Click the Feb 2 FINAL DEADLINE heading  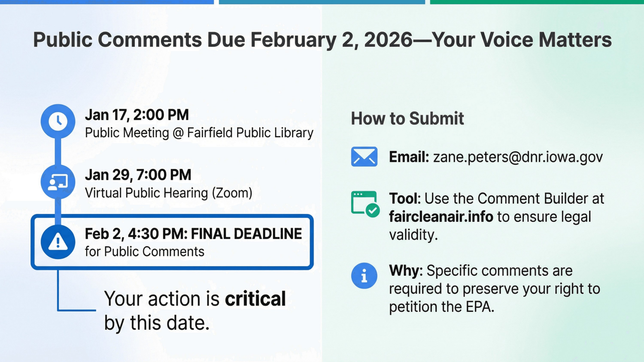tap(193, 234)
